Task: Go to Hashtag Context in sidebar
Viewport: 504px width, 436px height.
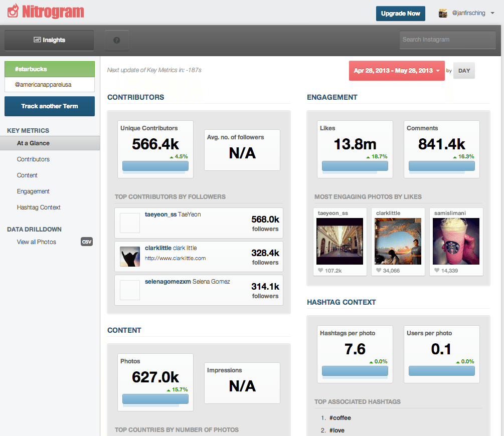Action: tap(39, 207)
